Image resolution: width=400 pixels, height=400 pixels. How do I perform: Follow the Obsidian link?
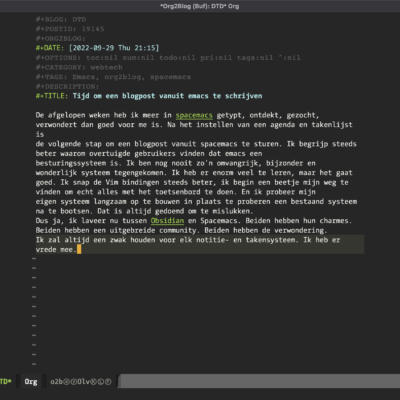pos(167,221)
